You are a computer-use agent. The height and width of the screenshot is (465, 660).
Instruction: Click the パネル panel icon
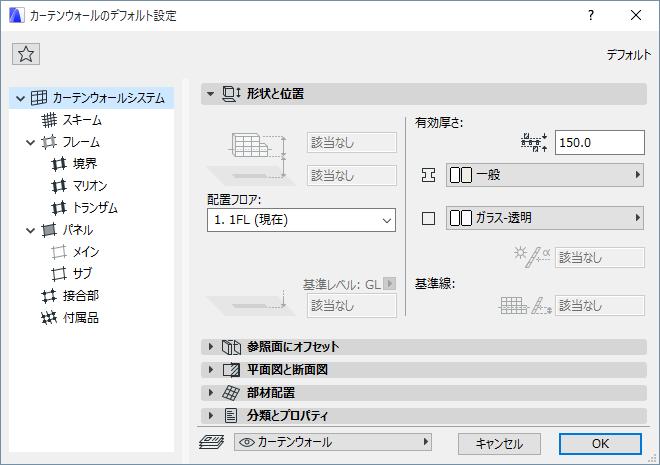[x=49, y=230]
